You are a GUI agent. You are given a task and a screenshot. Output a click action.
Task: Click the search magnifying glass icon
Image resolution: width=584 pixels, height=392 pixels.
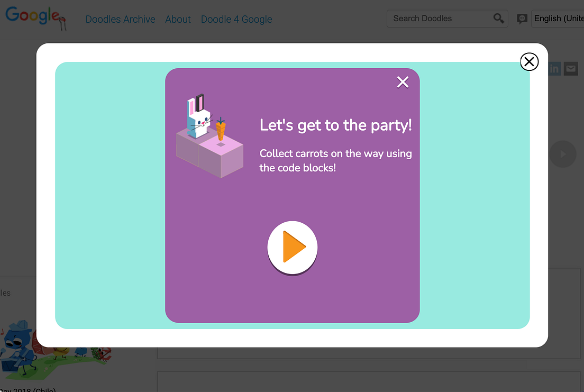pyautogui.click(x=498, y=19)
